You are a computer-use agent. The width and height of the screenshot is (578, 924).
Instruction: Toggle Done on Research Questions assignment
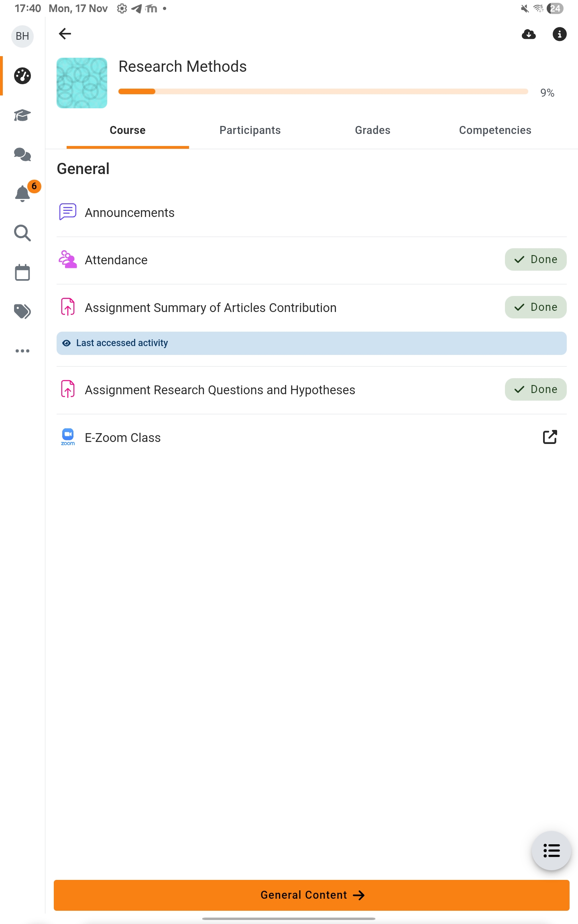(535, 389)
